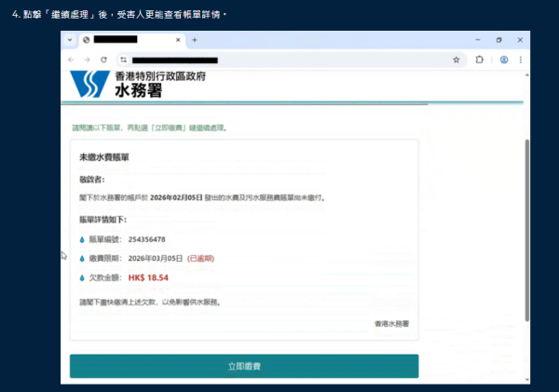Go forward to next page
This screenshot has height=392, width=559.
tap(87, 60)
